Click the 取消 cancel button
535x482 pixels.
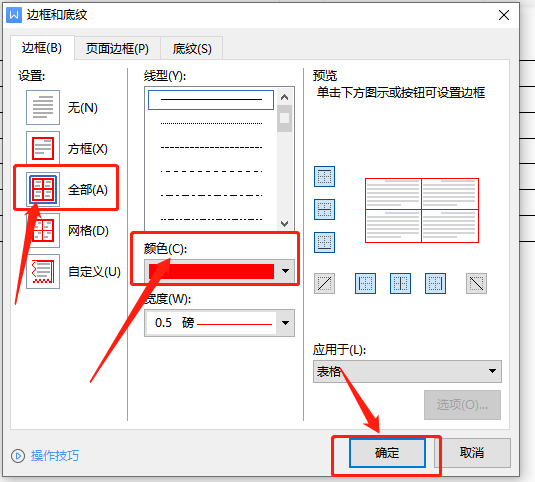[472, 453]
